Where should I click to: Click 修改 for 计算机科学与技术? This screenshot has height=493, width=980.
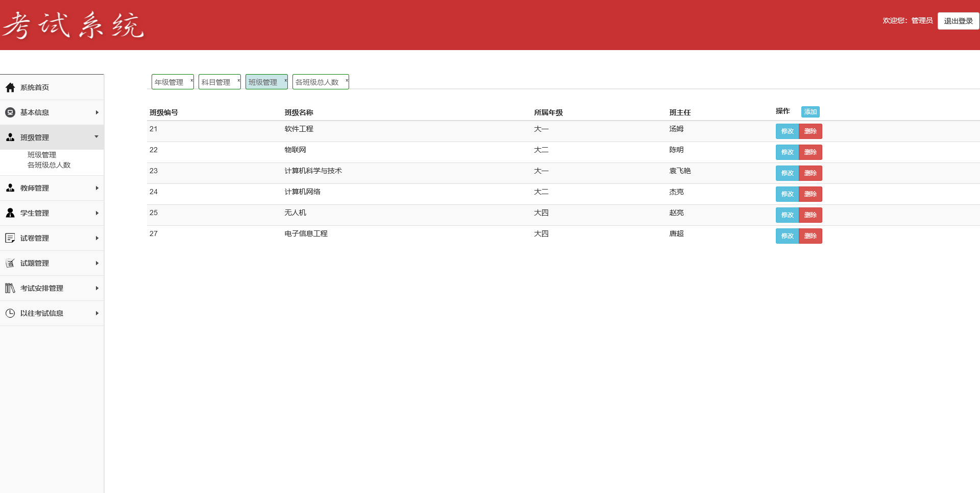(787, 173)
